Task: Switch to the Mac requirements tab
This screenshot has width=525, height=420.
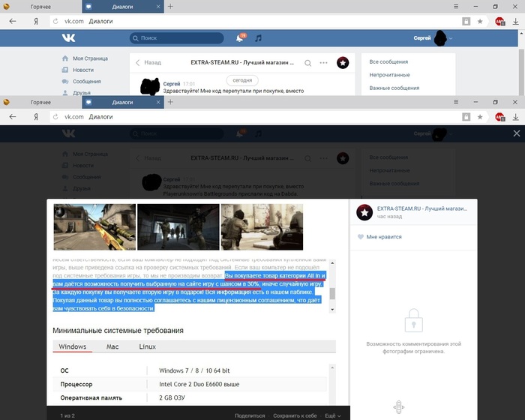Action: point(112,346)
